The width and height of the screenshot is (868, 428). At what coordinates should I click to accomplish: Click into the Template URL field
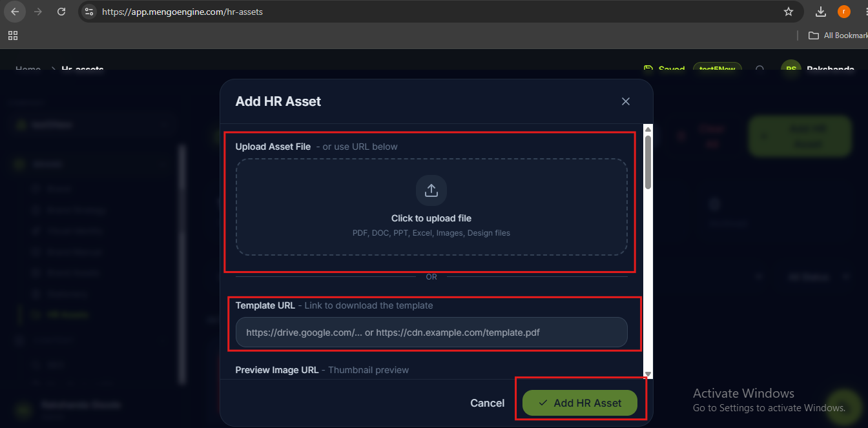click(x=431, y=332)
